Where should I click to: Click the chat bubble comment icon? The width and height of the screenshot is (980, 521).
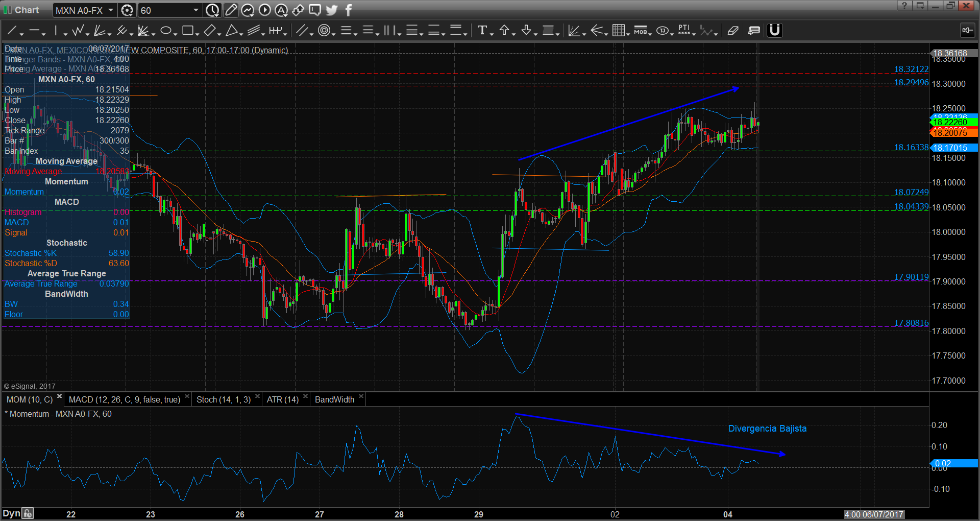click(315, 10)
